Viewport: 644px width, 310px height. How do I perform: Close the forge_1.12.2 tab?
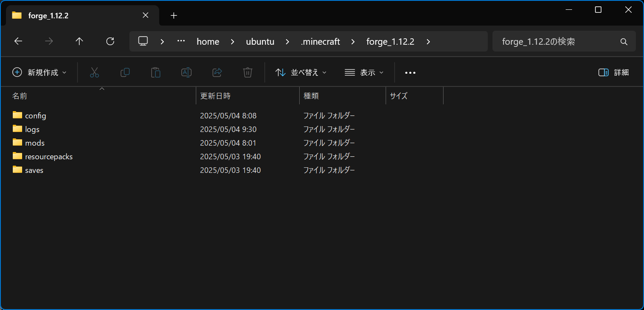tap(146, 15)
